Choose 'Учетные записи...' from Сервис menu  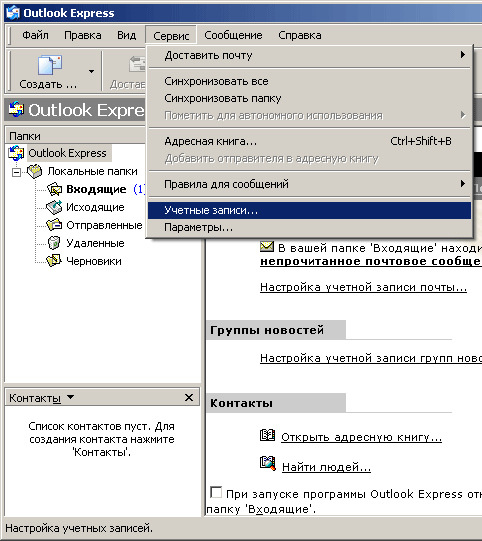coord(309,210)
